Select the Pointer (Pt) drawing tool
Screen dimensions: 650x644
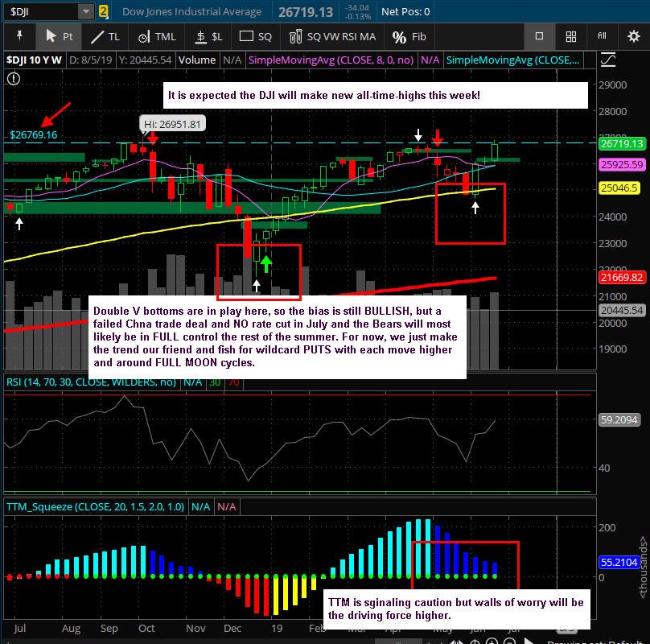pyautogui.click(x=59, y=36)
